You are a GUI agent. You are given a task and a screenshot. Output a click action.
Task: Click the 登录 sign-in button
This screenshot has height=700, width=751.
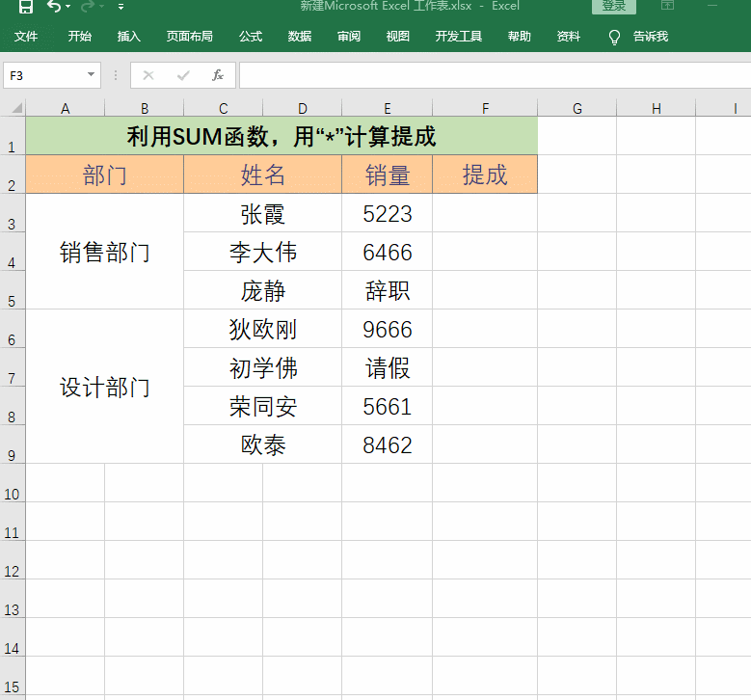click(613, 6)
